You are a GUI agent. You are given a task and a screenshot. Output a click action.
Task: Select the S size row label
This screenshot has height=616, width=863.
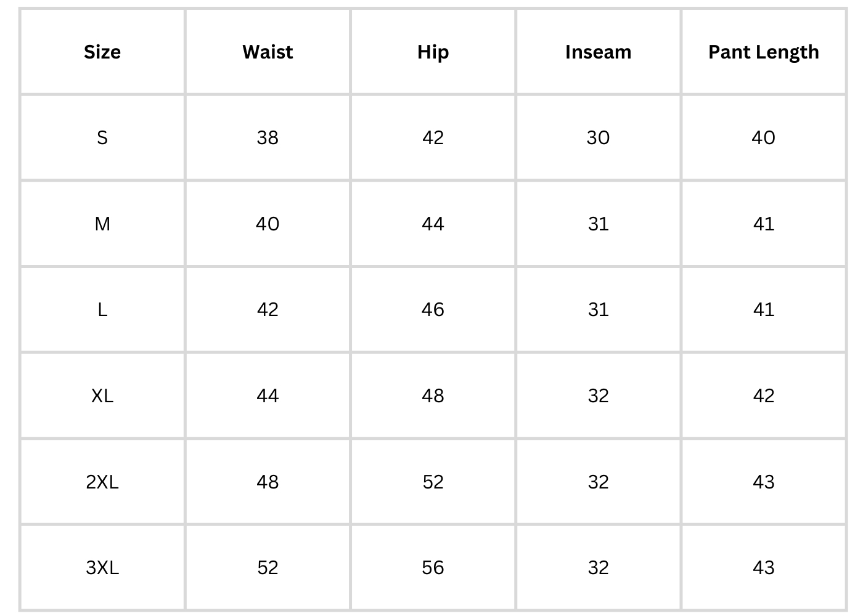click(102, 137)
